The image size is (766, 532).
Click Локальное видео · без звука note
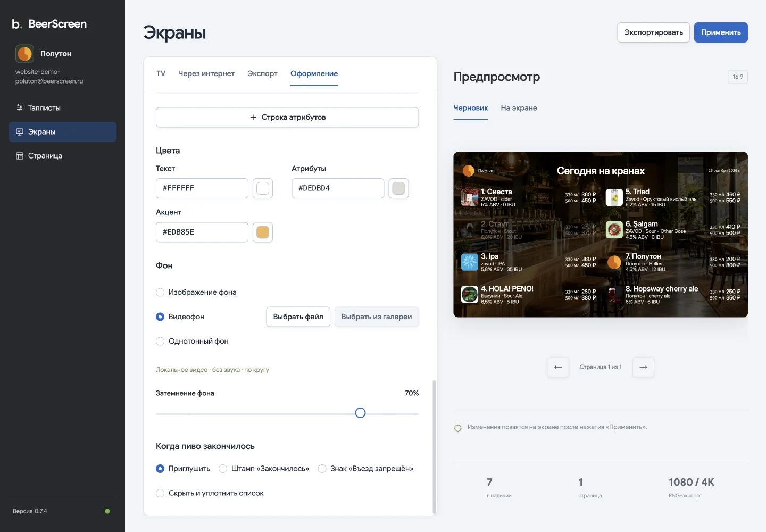(x=212, y=370)
